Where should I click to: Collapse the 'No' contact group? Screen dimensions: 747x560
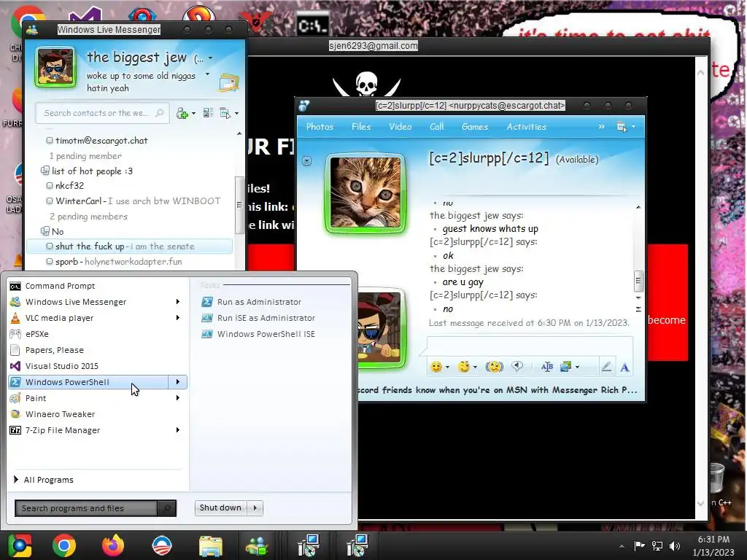click(x=44, y=231)
